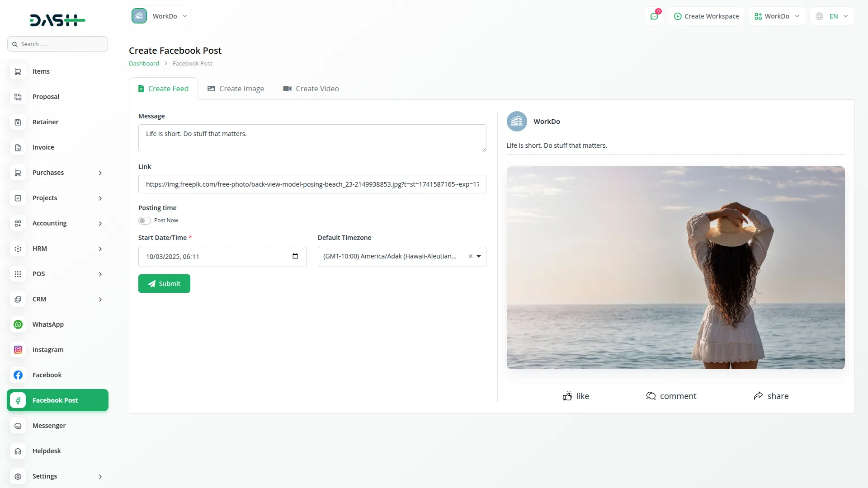Screen dimensions: 868x488
Task: Open the WhatsApp module icon
Action: point(18,324)
